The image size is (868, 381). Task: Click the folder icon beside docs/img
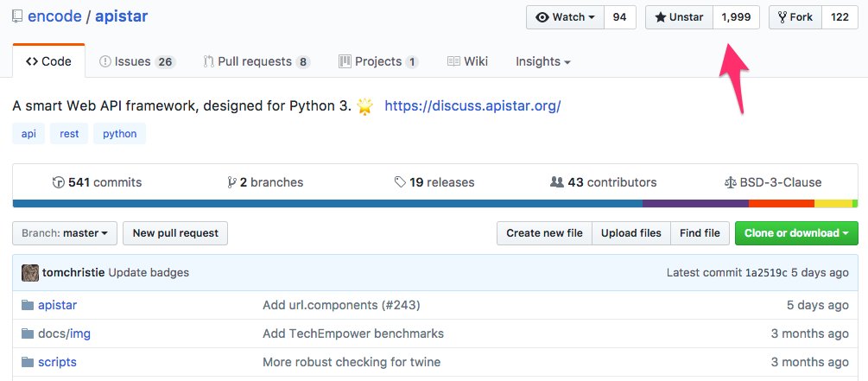point(27,333)
